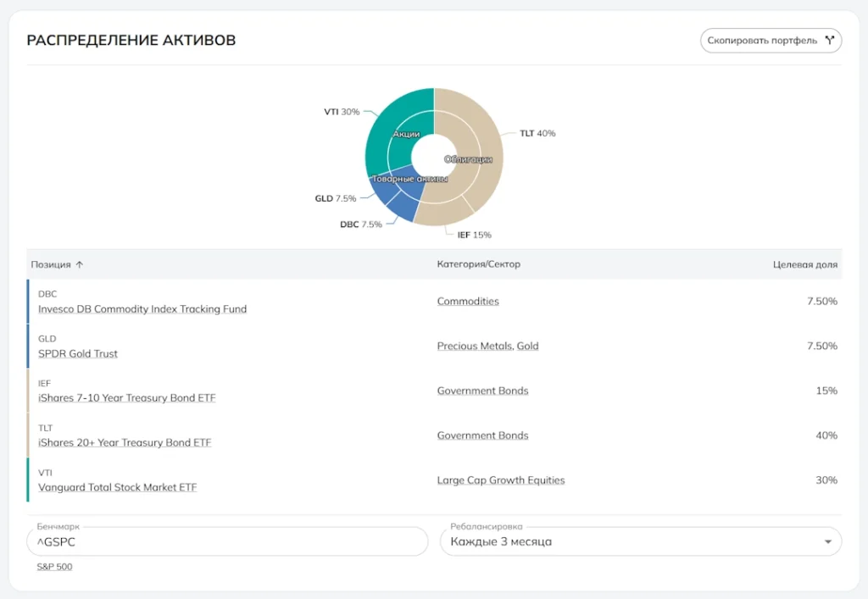Open the rebalancing frequency dropdown
This screenshot has width=868, height=599.
point(641,541)
